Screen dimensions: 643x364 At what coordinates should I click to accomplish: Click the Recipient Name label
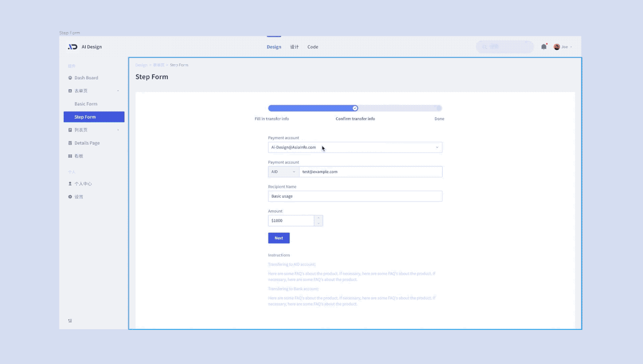click(282, 187)
